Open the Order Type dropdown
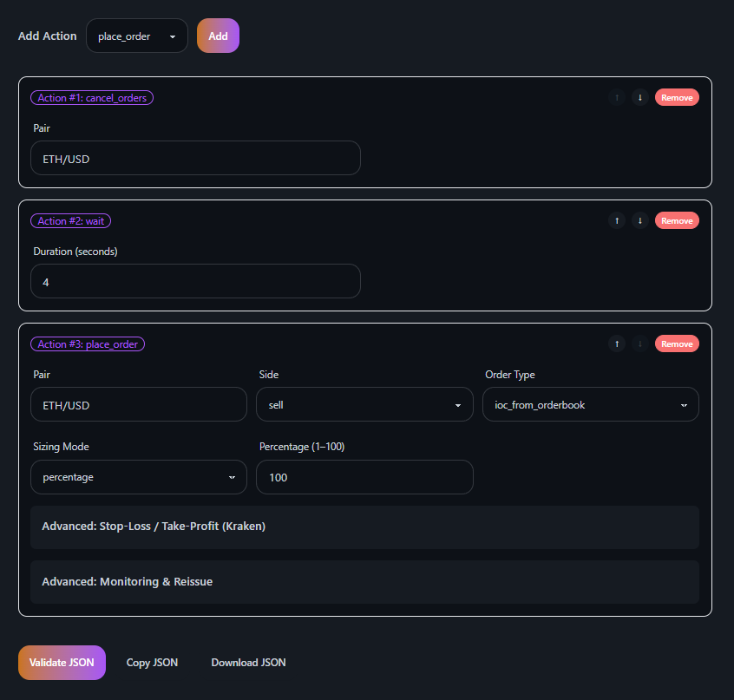 (590, 404)
